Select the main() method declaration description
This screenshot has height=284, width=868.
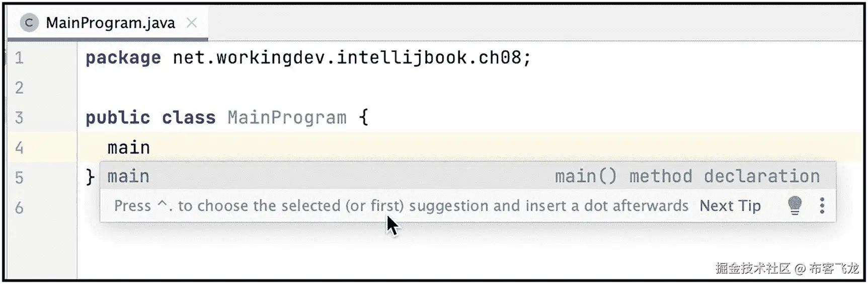tap(687, 177)
